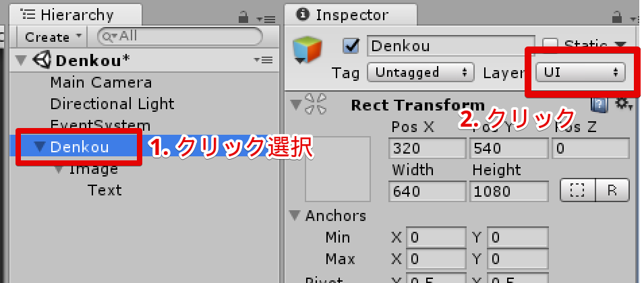Screen dimensions: 644x283
Task: Collapse the Denkou object arrow
Action: (x=40, y=147)
